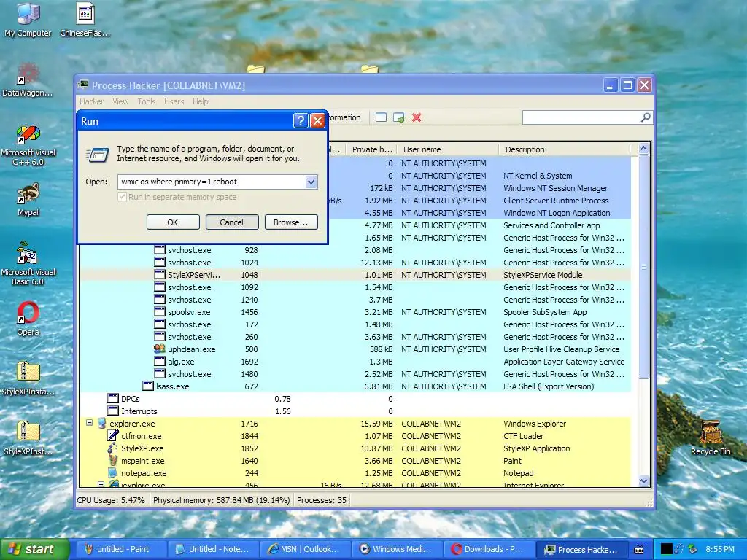Click LSA Shell (Export Version) description
Image resolution: width=747 pixels, height=560 pixels.
point(549,386)
